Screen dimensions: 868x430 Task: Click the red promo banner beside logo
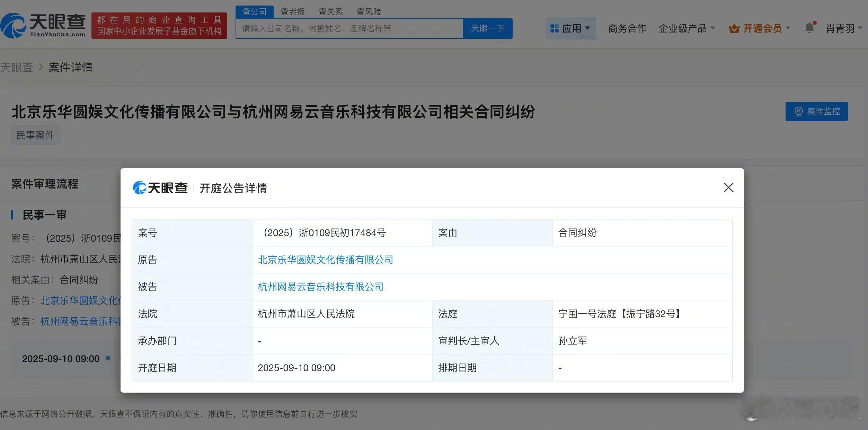(159, 26)
